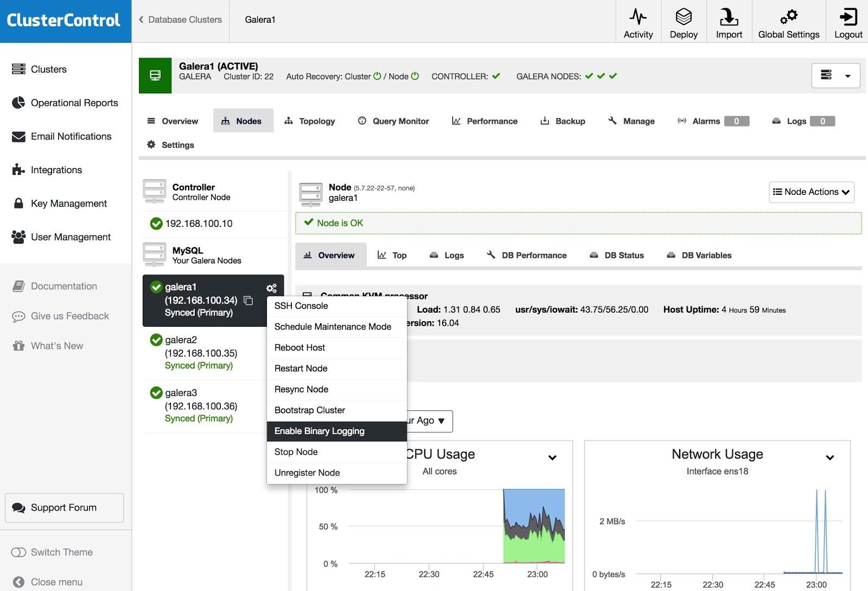Image resolution: width=868 pixels, height=591 pixels.
Task: Go back to Database Clusters
Action: coord(180,20)
